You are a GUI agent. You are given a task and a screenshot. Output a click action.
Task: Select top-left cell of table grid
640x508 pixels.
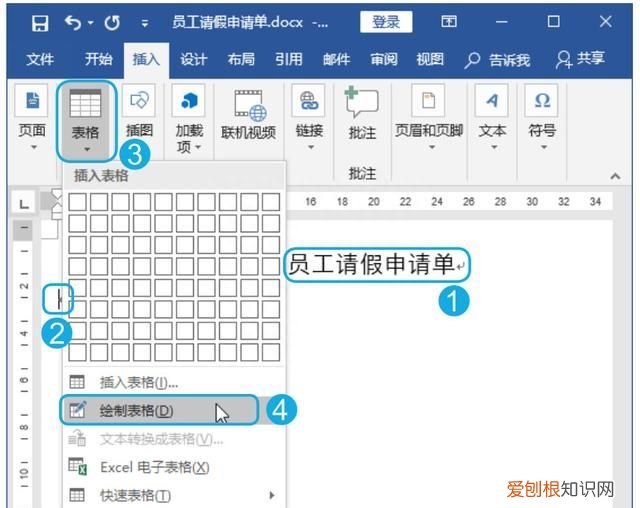pos(78,202)
